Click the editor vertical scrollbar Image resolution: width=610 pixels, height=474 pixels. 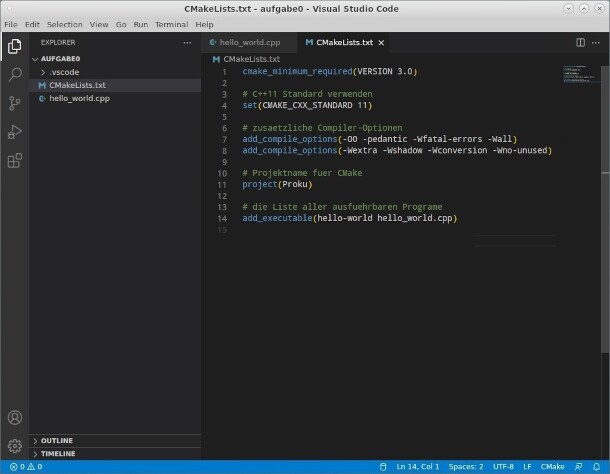point(605,210)
